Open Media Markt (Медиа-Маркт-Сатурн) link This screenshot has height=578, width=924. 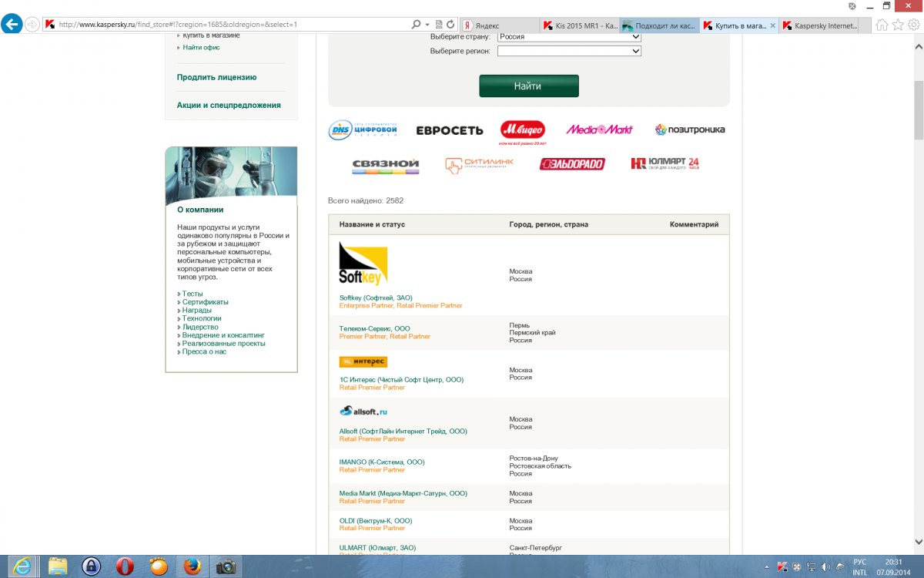pos(403,493)
